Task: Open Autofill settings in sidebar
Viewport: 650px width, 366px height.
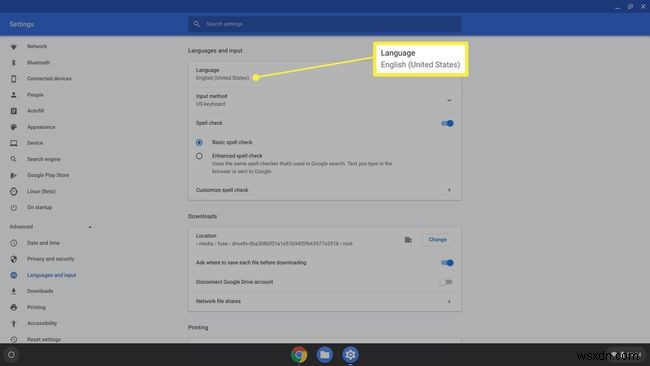Action: [36, 111]
